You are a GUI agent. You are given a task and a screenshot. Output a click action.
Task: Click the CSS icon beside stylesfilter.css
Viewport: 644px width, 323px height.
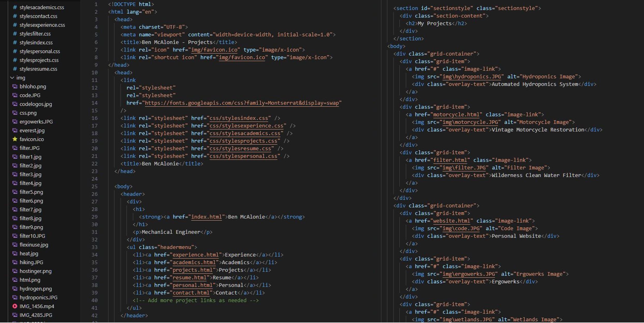[x=15, y=34]
